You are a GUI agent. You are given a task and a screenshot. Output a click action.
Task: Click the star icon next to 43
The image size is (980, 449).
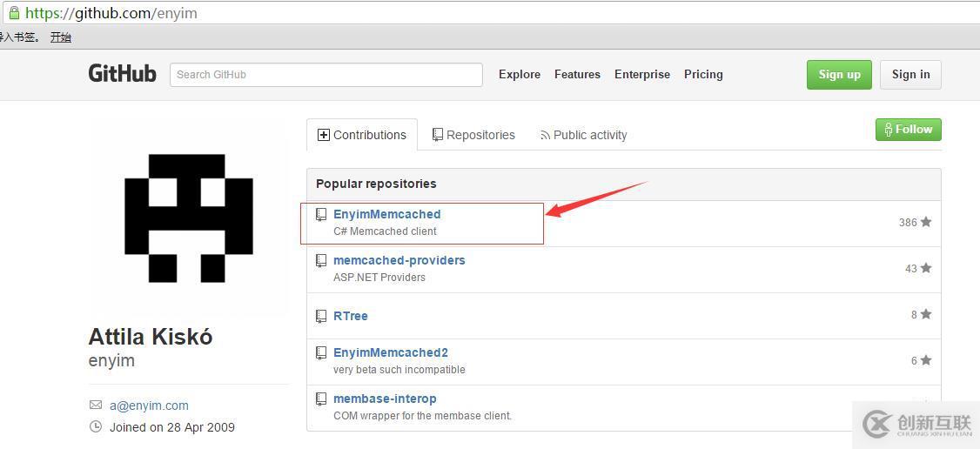tap(926, 268)
